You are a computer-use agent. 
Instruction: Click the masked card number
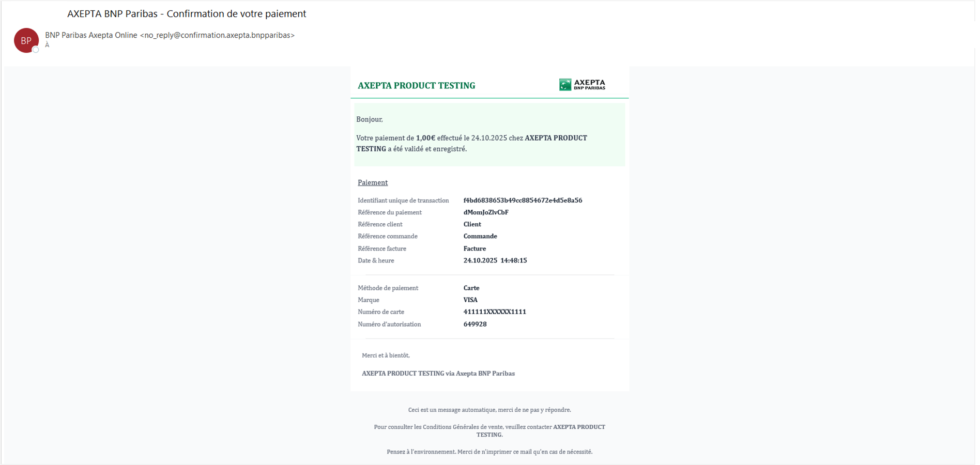(495, 312)
